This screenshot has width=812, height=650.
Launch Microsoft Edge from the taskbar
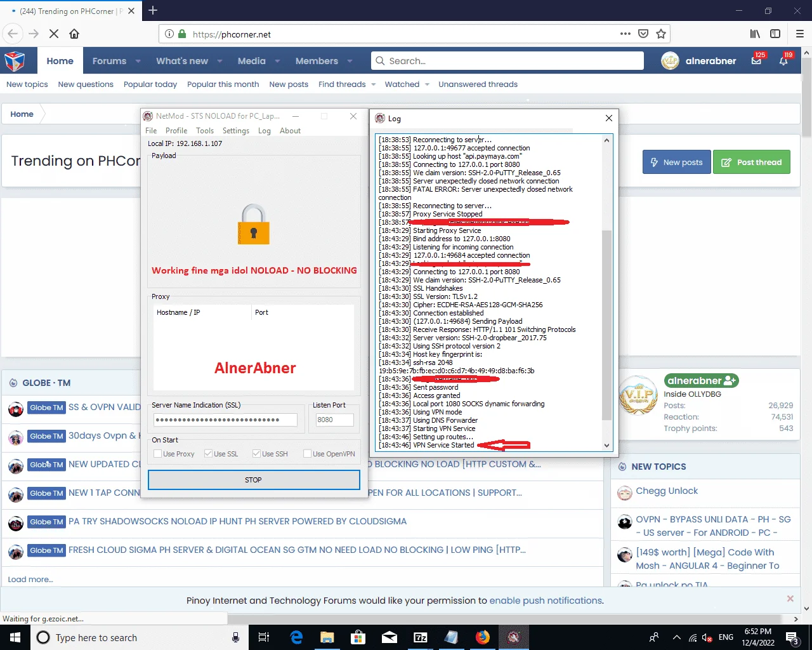pos(296,637)
